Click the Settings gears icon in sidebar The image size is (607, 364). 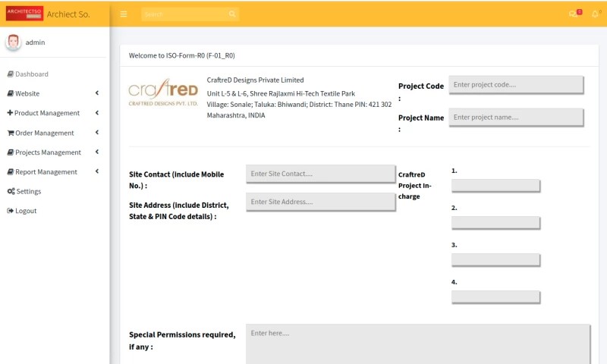click(11, 191)
